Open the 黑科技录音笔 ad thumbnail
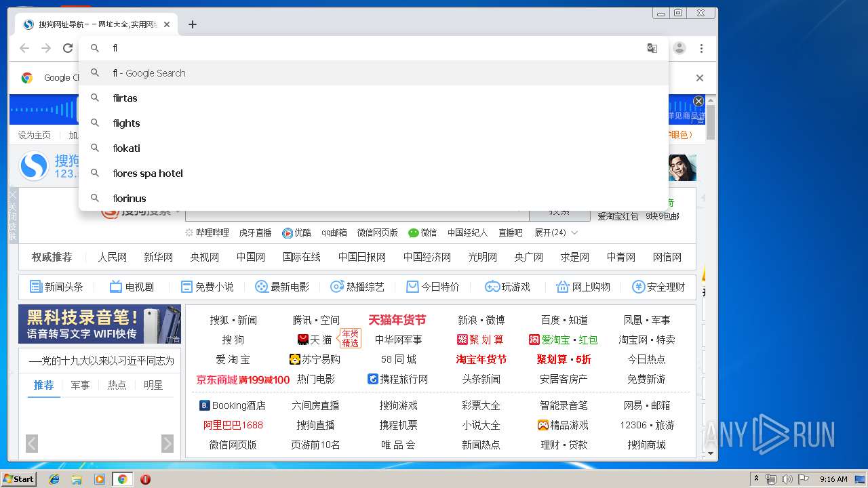The image size is (868, 488). click(x=100, y=324)
